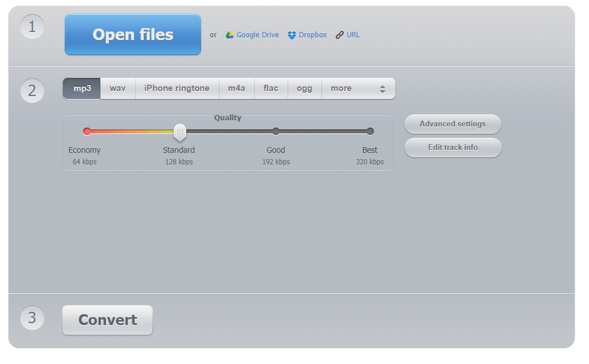Expand the more formats dropdown
This screenshot has height=364, width=589.
point(358,89)
